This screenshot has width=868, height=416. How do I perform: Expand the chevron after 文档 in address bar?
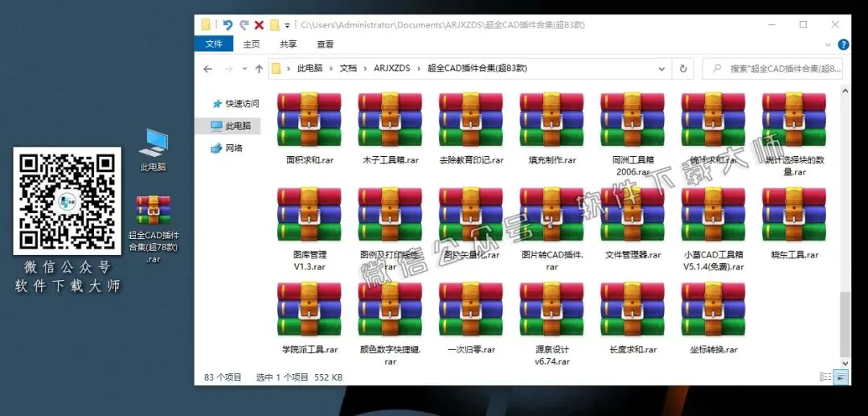pyautogui.click(x=366, y=68)
